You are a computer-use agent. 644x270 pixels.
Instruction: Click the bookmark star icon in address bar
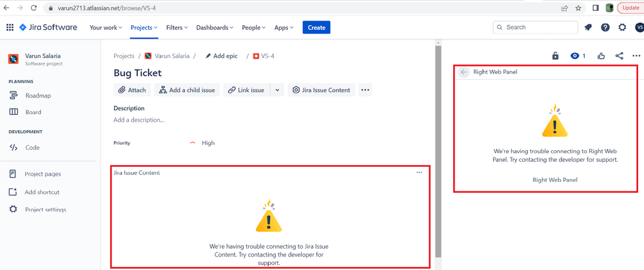578,8
